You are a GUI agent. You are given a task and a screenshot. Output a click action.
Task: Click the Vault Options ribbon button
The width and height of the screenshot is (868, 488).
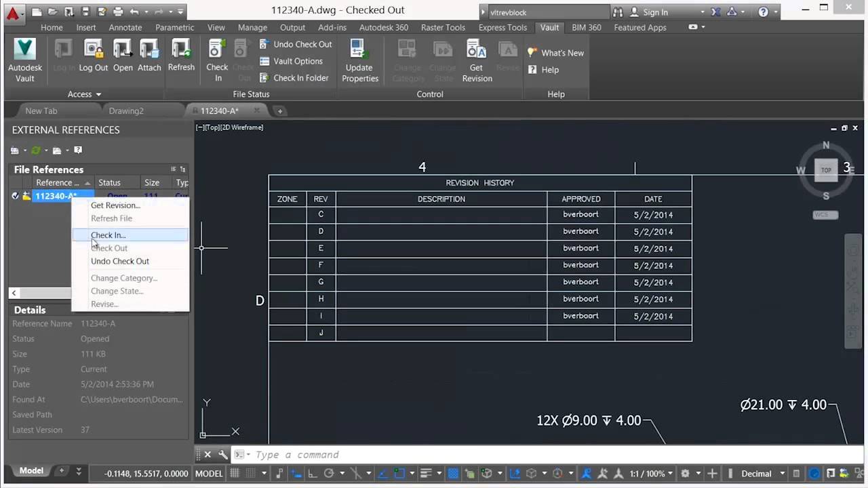291,61
